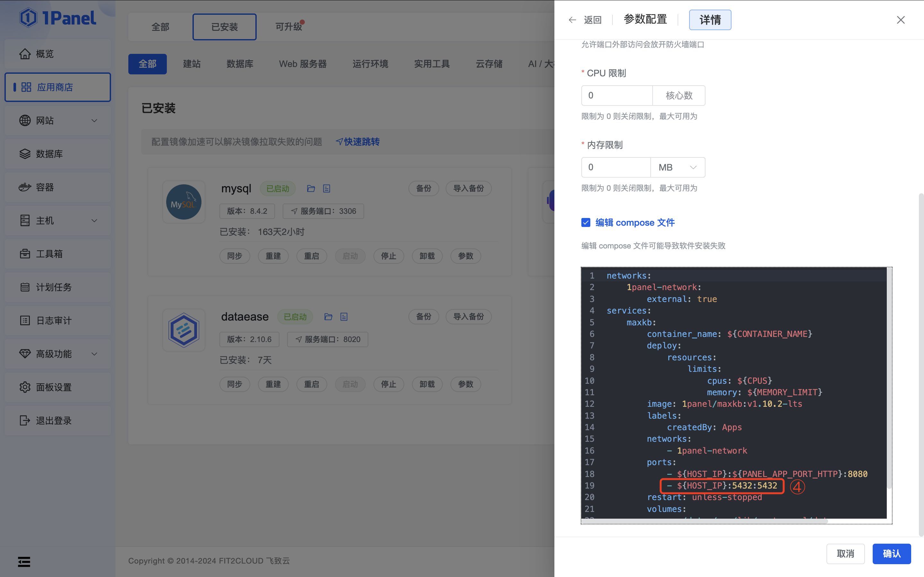Click the CPU 限制 input field

point(616,95)
